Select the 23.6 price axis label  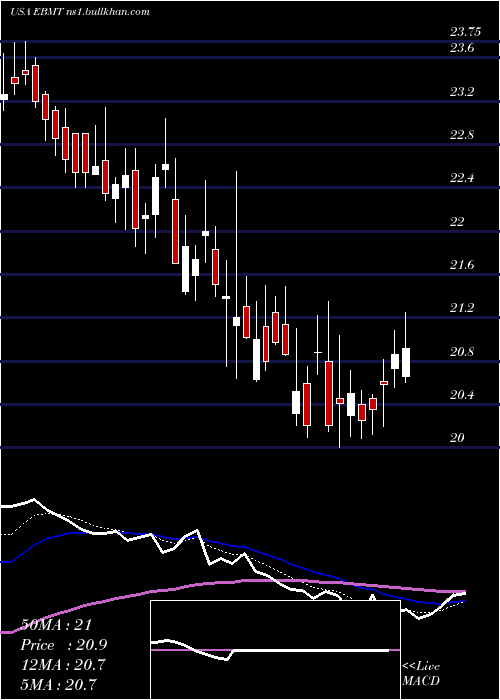coord(462,48)
